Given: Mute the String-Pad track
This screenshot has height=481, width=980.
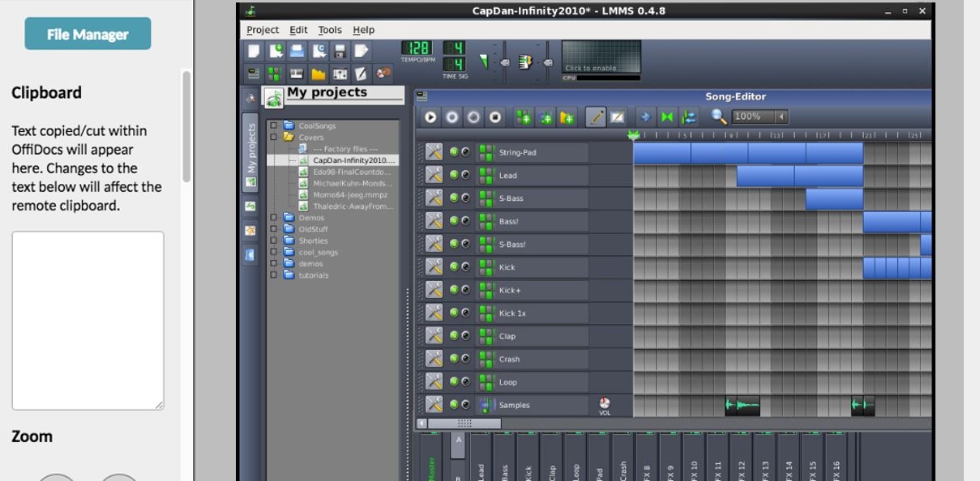Looking at the screenshot, I should tap(456, 152).
